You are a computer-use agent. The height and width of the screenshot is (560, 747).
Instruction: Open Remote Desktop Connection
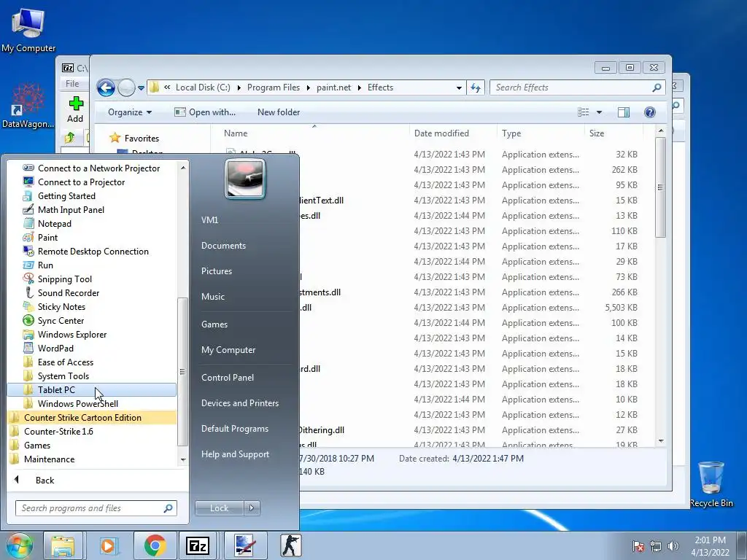(x=93, y=252)
